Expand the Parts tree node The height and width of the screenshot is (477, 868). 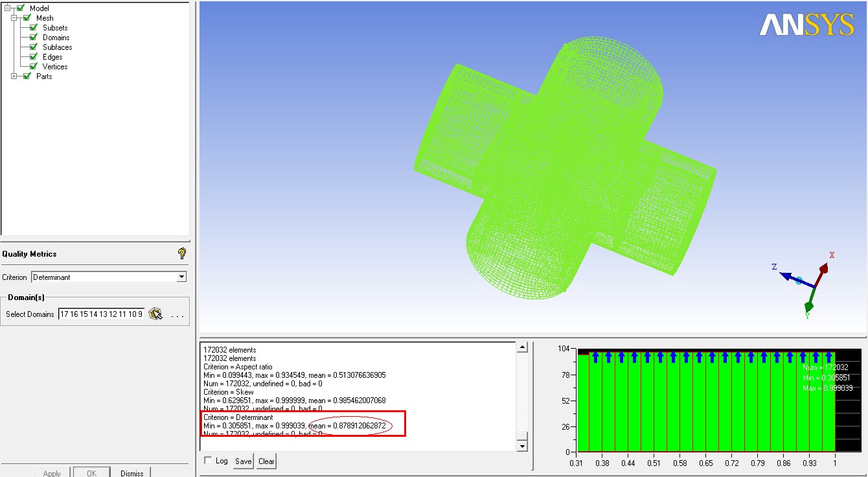click(14, 76)
